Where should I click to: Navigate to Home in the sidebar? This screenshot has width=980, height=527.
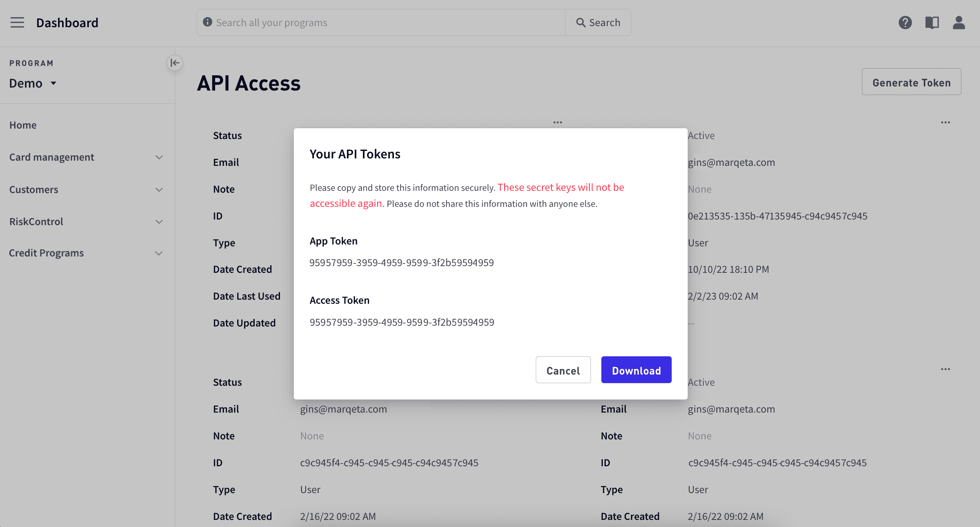coord(23,125)
